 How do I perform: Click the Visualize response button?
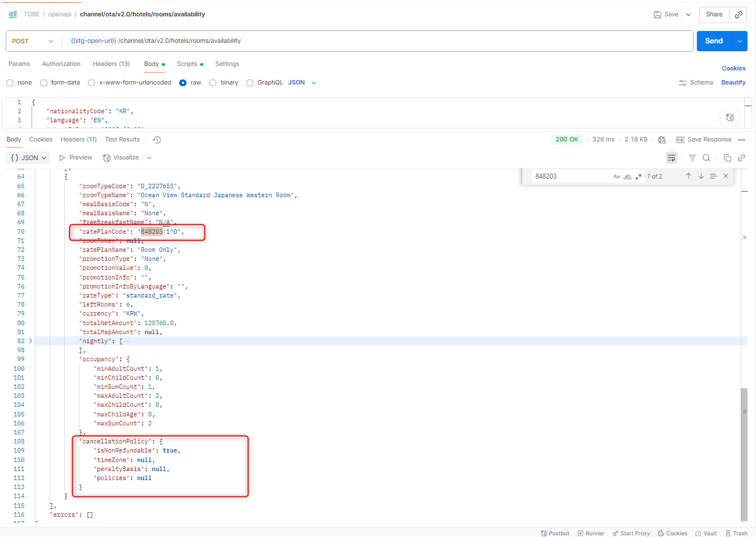coord(121,158)
